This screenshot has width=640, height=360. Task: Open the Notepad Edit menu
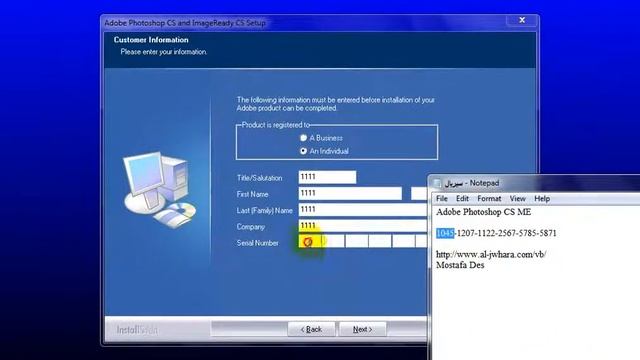point(462,199)
